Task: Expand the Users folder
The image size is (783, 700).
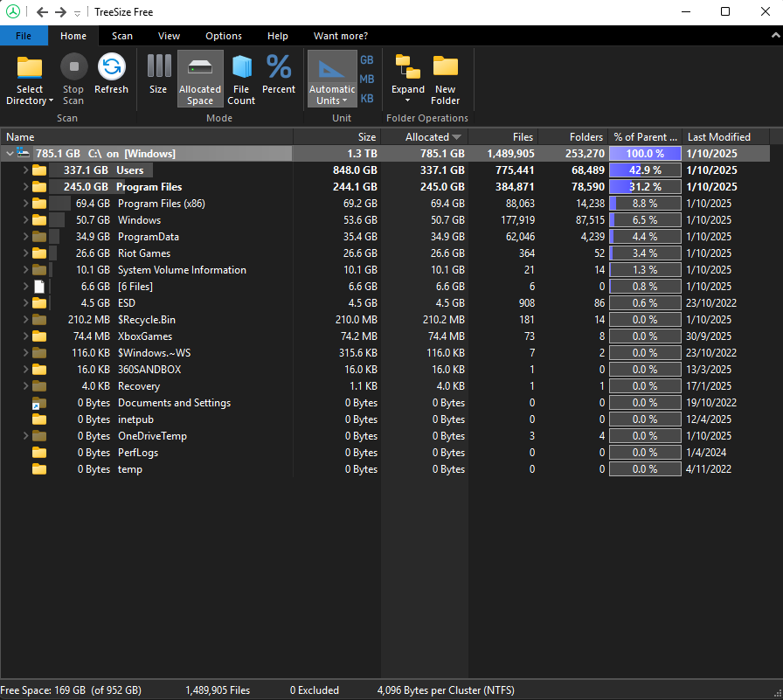Action: 25,170
